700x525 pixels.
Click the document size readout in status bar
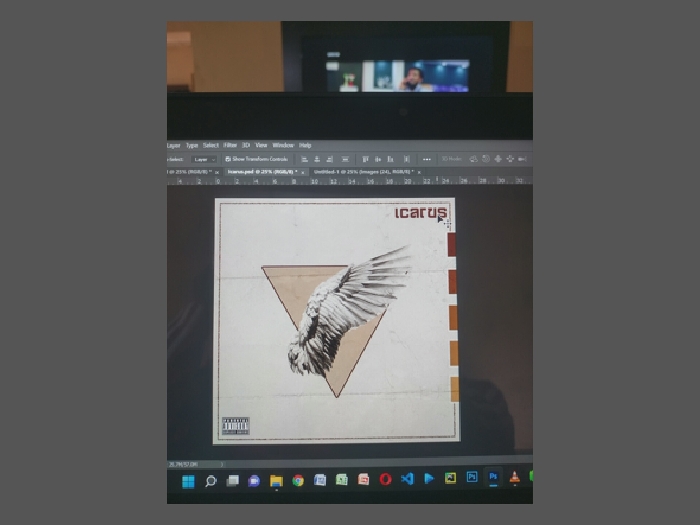point(183,464)
